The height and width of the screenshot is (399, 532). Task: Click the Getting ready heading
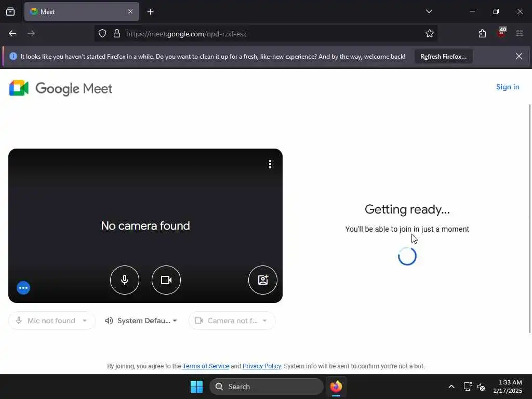pos(407,209)
